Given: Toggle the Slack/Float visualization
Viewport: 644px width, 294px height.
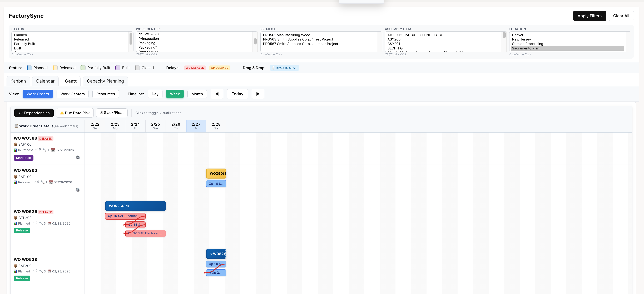Looking at the screenshot, I should (x=112, y=113).
